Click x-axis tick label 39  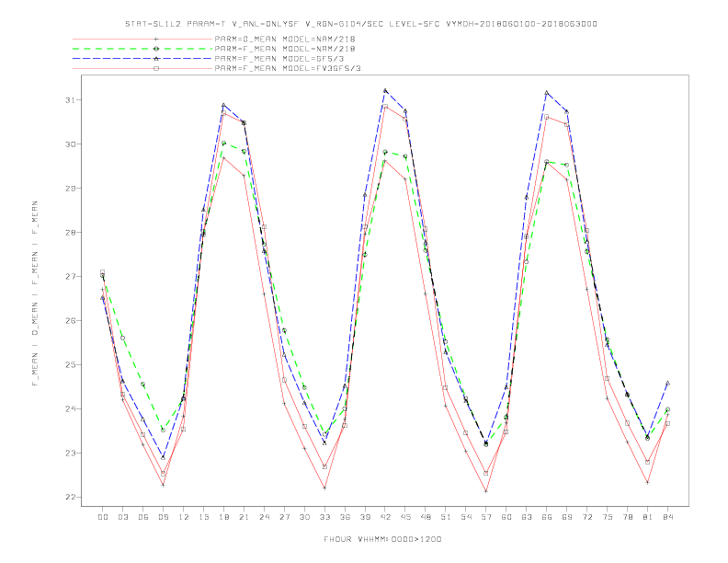pyautogui.click(x=365, y=517)
